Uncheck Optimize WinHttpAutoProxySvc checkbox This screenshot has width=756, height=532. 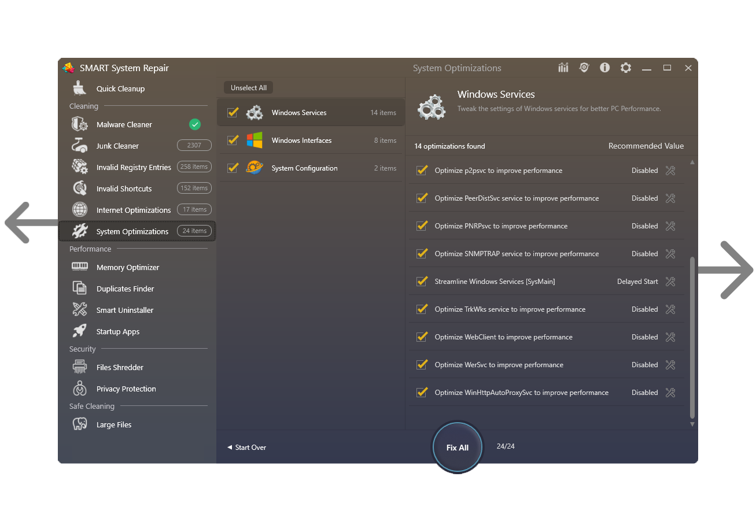click(422, 392)
